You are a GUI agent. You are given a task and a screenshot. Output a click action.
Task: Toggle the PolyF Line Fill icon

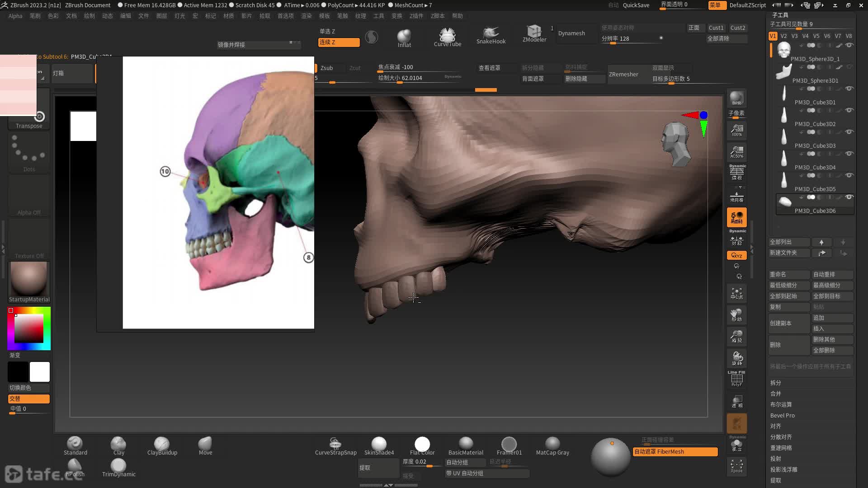(x=736, y=379)
